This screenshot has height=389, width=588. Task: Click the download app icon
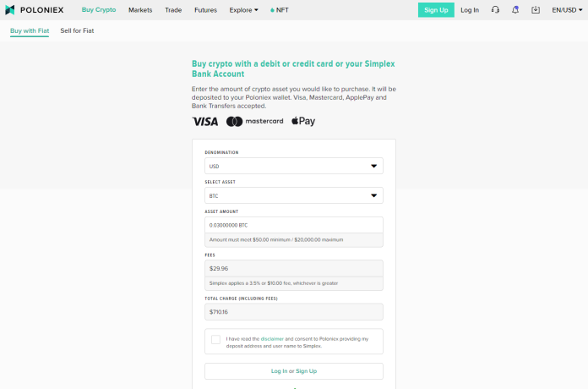tap(536, 10)
